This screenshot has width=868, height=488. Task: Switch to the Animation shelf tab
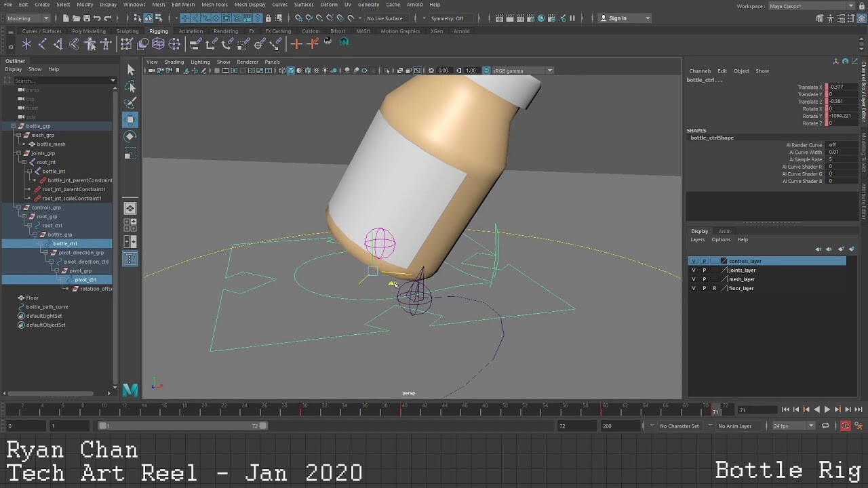[x=191, y=30]
